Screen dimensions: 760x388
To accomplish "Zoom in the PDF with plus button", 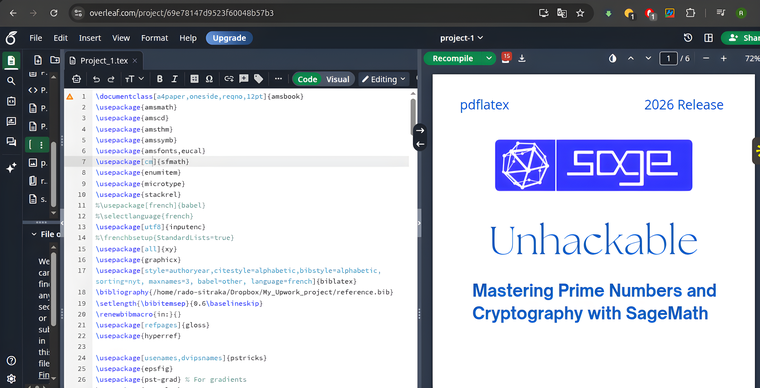I will (x=724, y=59).
